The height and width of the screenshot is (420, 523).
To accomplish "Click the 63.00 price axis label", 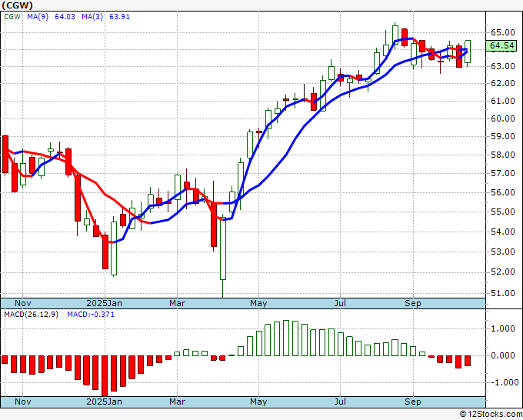I will coord(502,66).
